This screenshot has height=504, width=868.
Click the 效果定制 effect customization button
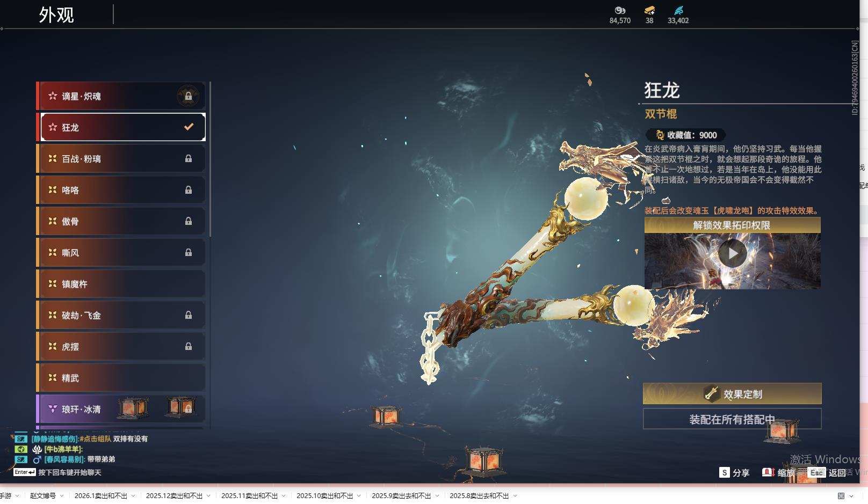click(x=732, y=393)
